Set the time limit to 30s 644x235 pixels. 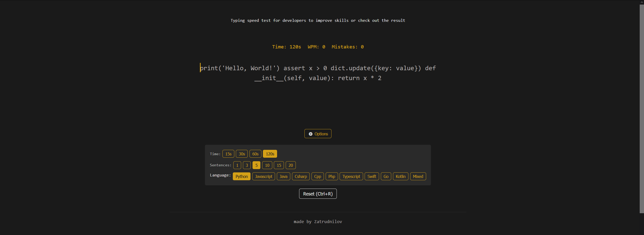tap(242, 154)
